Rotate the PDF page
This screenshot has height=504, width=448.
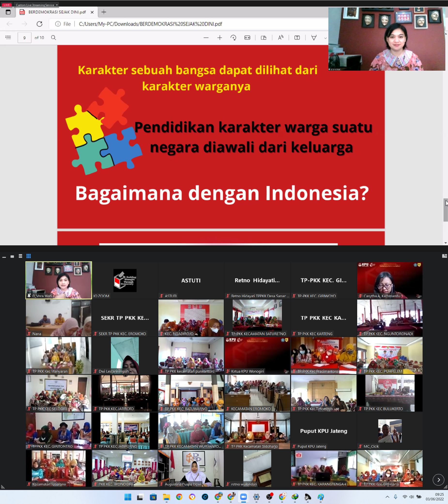[233, 38]
